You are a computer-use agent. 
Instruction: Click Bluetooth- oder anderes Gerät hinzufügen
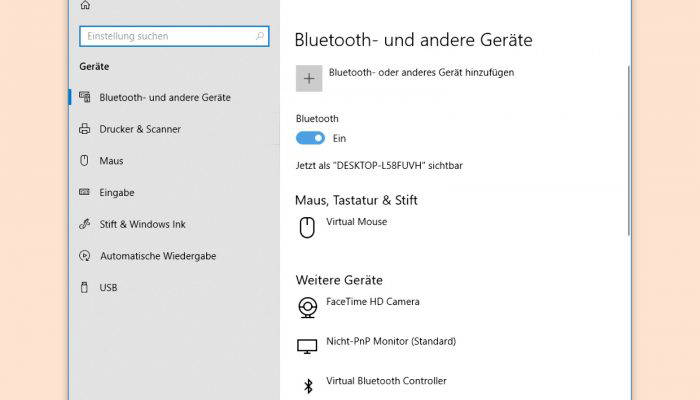point(421,72)
